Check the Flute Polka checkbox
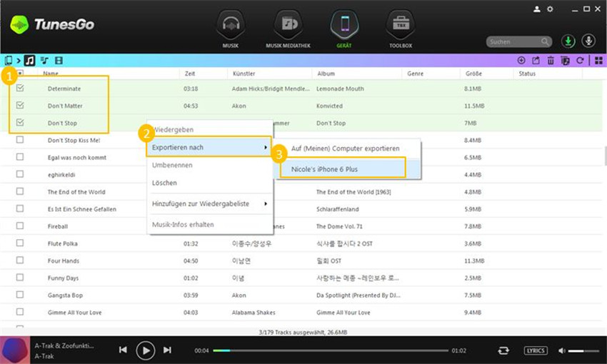607x364 pixels. 20,243
